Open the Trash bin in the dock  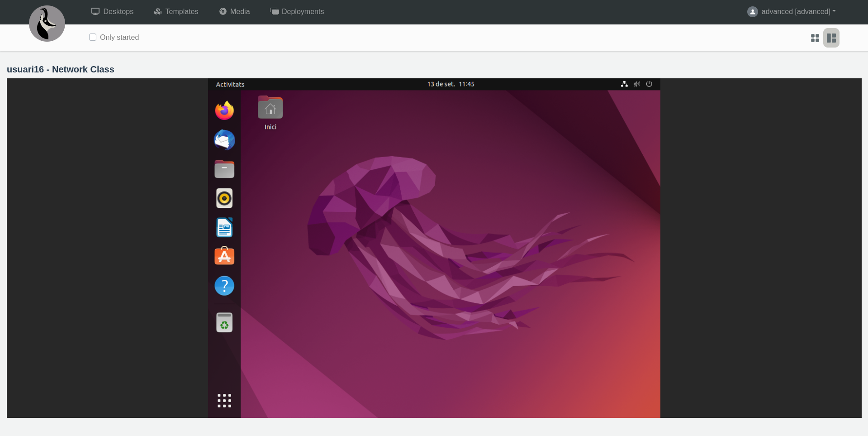pos(224,323)
